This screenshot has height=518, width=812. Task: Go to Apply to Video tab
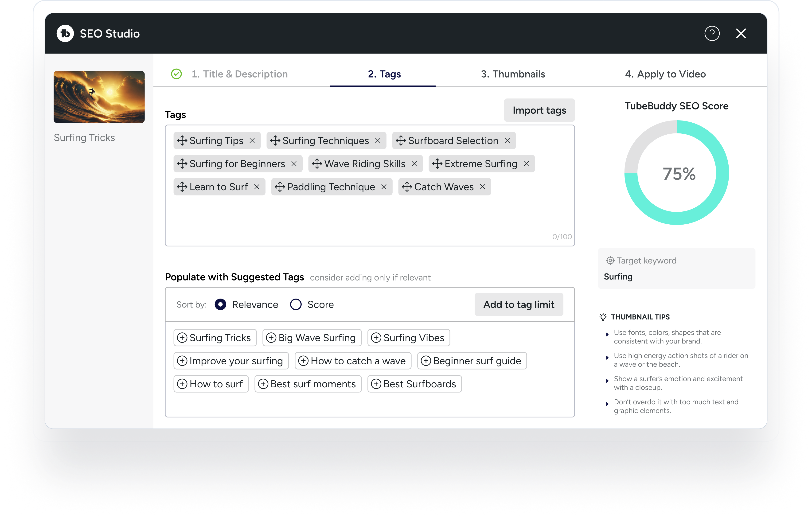point(665,74)
